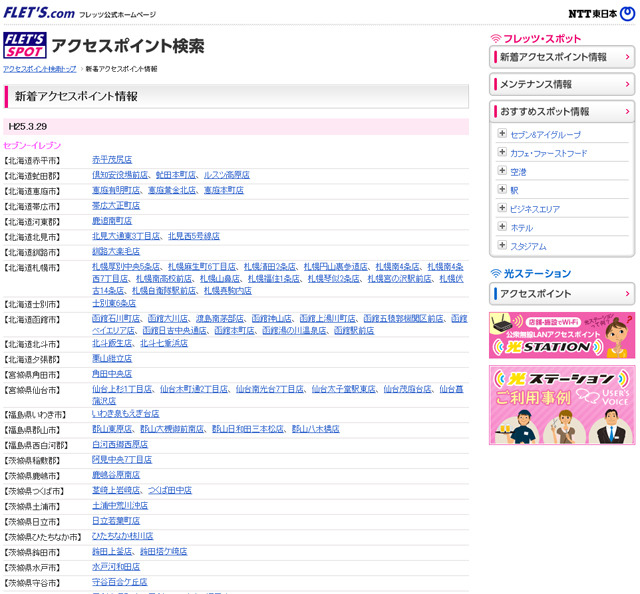Image resolution: width=640 pixels, height=594 pixels.
Task: Open 札幌円山裏参道店 store link
Action: (x=336, y=267)
